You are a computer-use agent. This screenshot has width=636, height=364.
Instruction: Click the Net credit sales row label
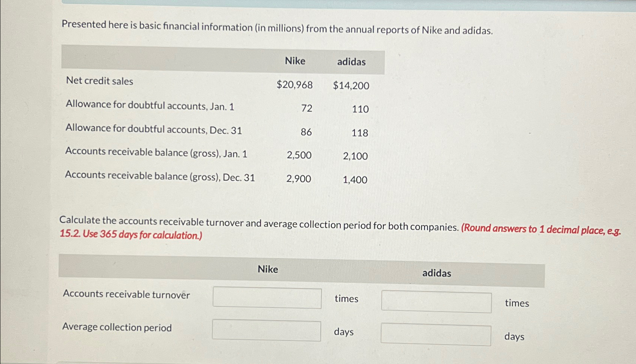click(x=99, y=82)
